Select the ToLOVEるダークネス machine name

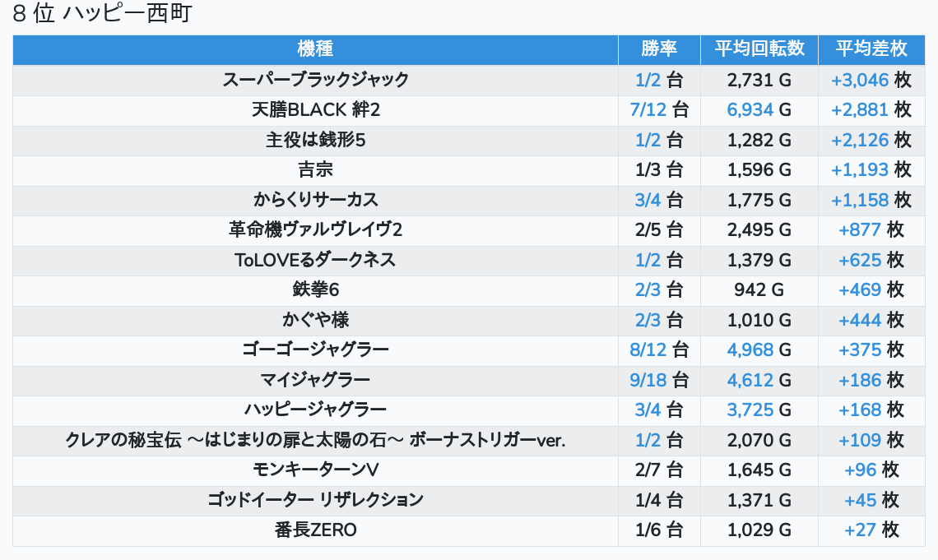315,260
